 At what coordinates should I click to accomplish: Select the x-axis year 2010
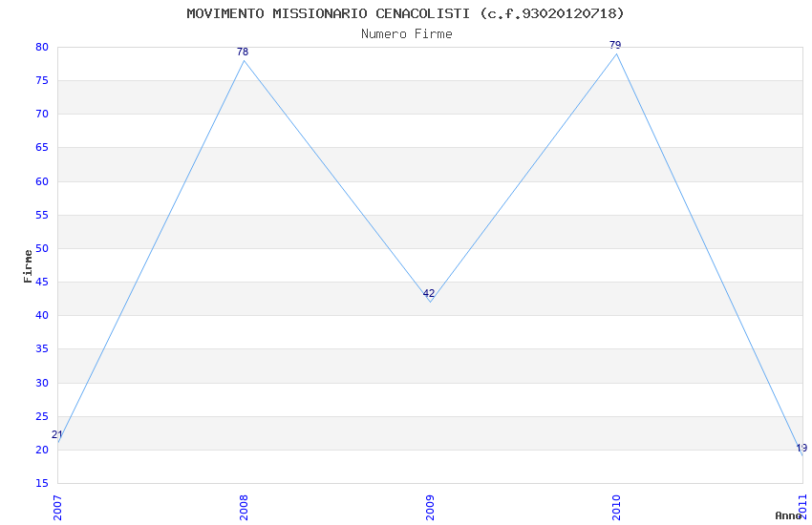(x=616, y=508)
